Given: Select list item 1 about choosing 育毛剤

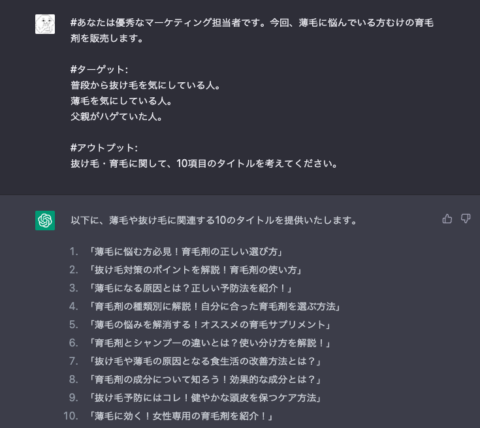Looking at the screenshot, I should point(186,252).
